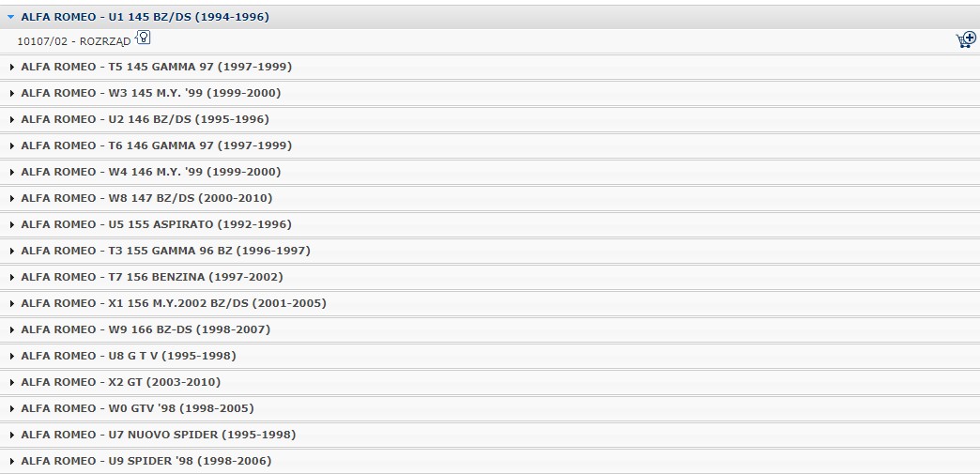Add 10107/02 ROZRZĄD to cart
Screen dimensions: 980x474
(x=966, y=40)
